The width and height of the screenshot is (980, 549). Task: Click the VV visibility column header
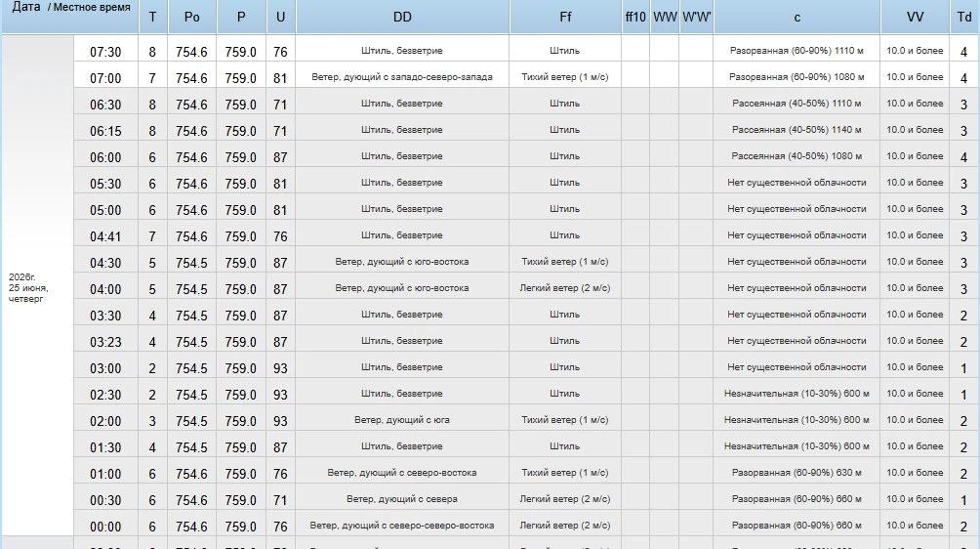[x=915, y=17]
